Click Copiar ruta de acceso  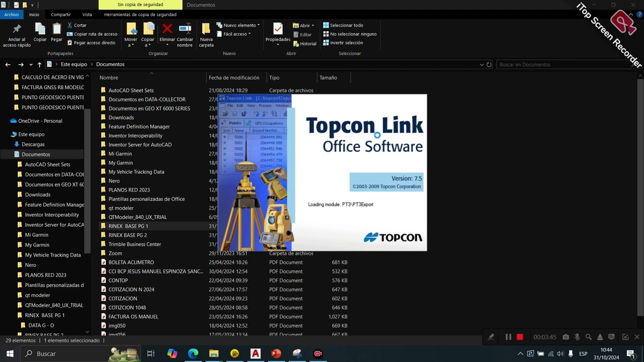point(92,34)
